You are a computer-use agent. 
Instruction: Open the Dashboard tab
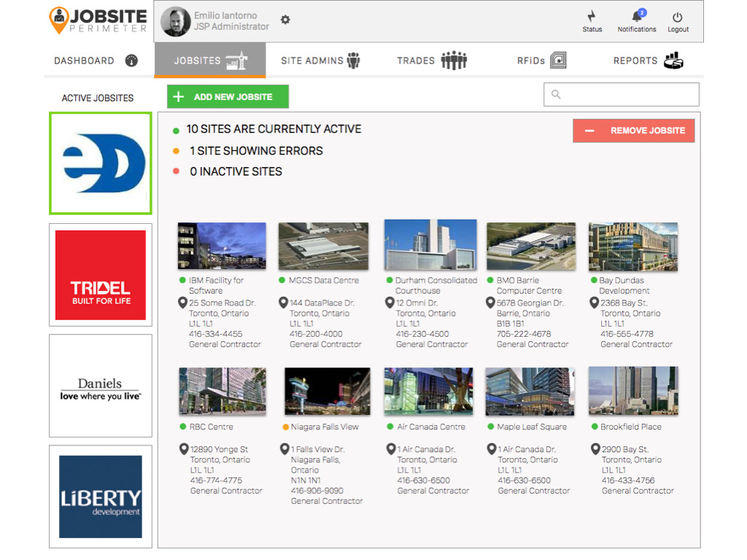[x=96, y=61]
